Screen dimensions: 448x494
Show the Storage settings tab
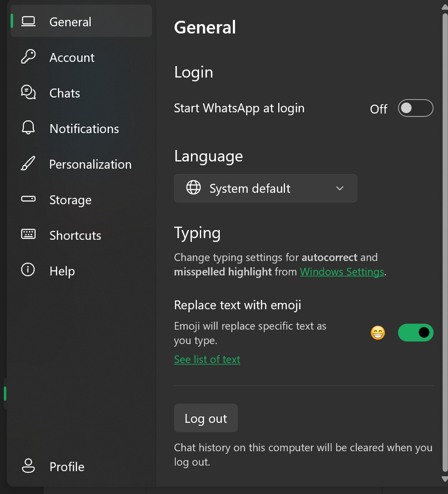pos(81,200)
